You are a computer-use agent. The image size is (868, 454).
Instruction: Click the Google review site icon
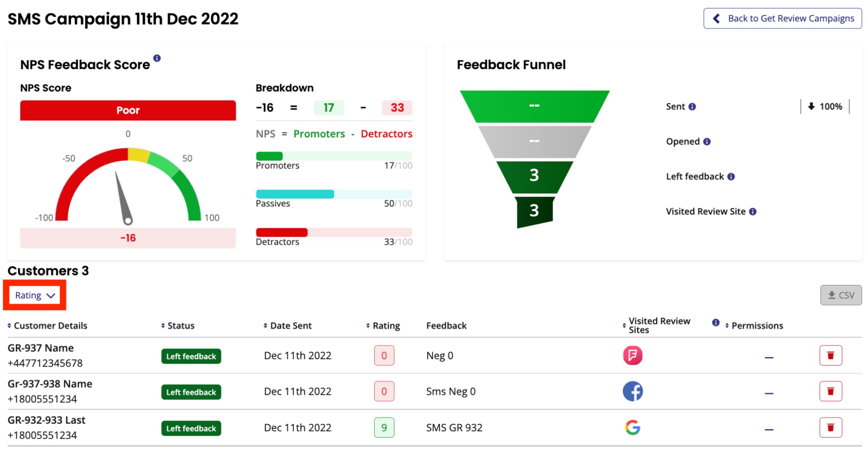633,427
